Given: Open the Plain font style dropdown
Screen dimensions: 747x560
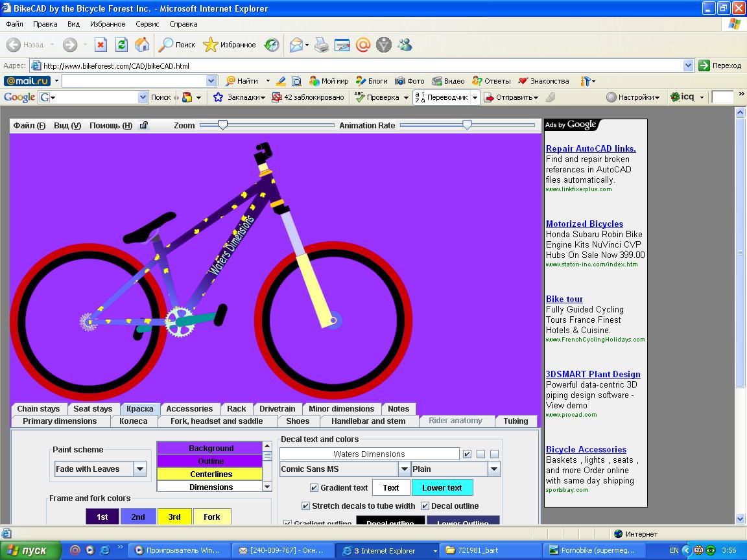Looking at the screenshot, I should (x=493, y=469).
